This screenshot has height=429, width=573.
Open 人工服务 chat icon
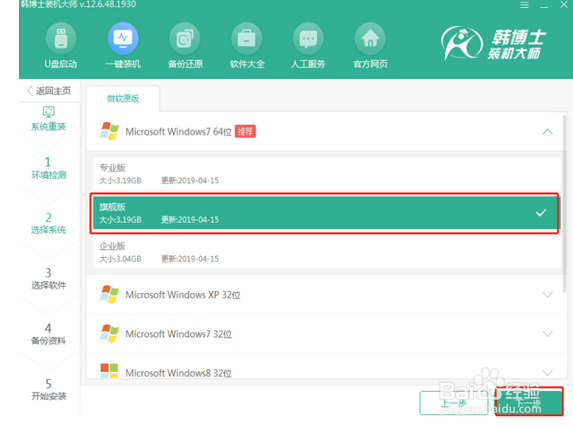coord(308,39)
